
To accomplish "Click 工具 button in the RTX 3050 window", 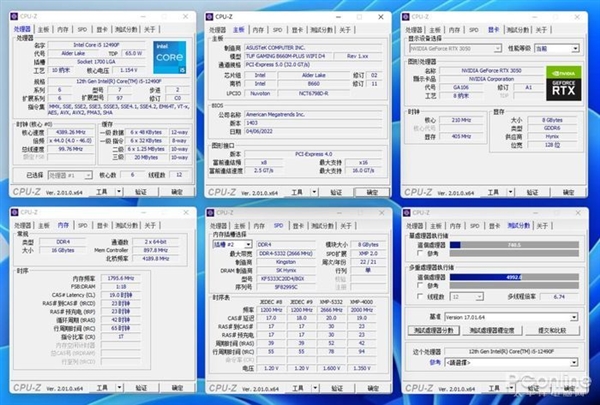I will pos(493,192).
